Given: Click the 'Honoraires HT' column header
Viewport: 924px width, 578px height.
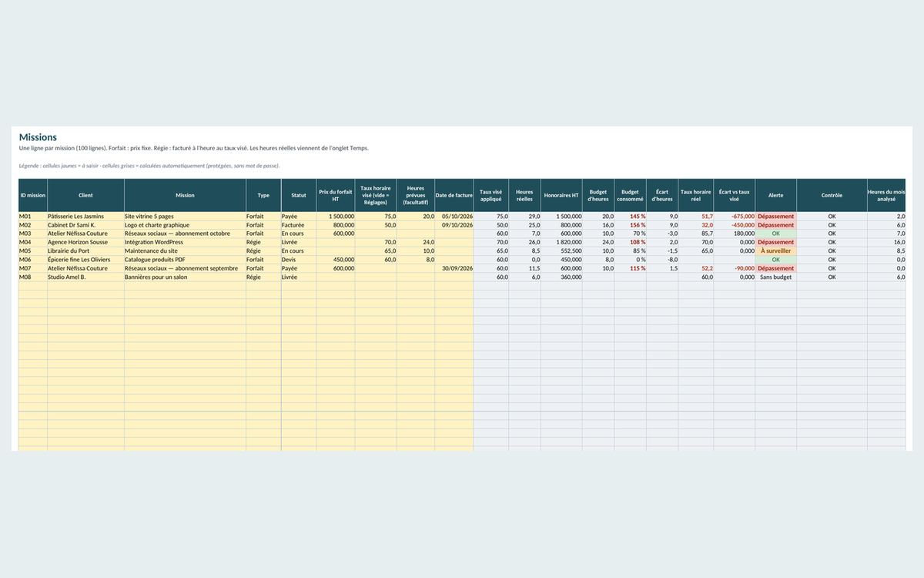Looking at the screenshot, I should [x=561, y=196].
